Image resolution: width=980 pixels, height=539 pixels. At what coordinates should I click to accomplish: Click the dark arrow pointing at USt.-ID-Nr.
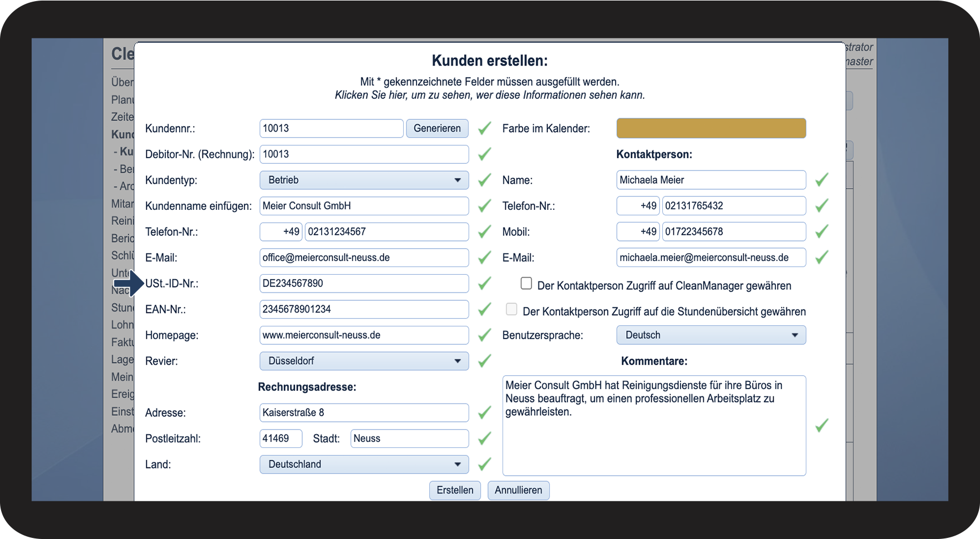click(129, 284)
